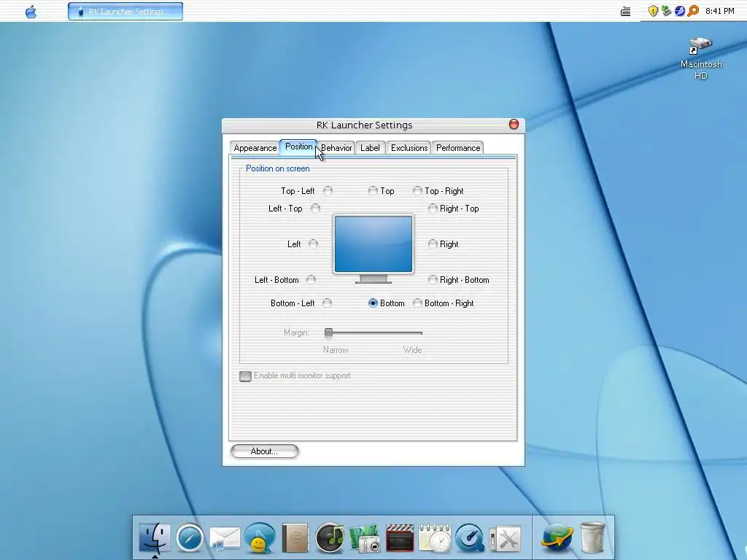Screen dimensions: 747x560
Task: Open the globe with arrow icon in dock
Action: pyautogui.click(x=557, y=538)
